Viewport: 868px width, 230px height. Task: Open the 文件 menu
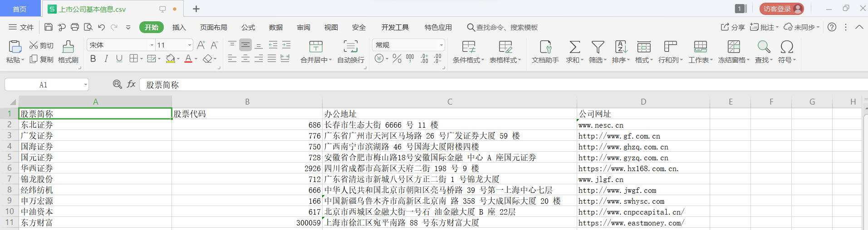pyautogui.click(x=21, y=27)
